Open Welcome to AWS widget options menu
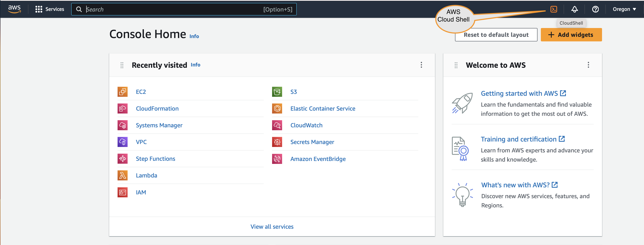The height and width of the screenshot is (245, 644). tap(588, 65)
